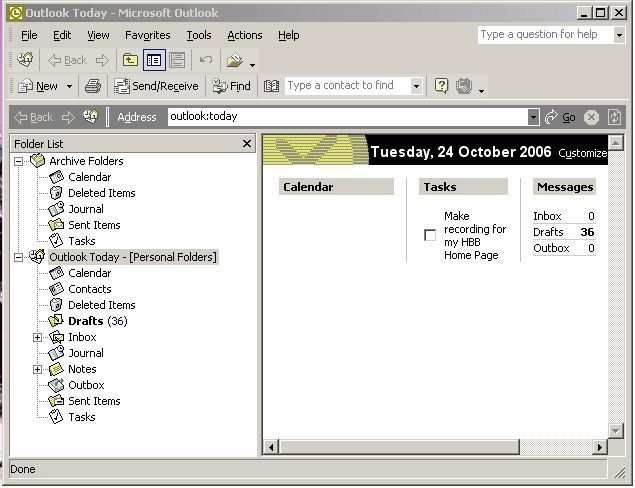Open the Help menu
Viewport: 635px width, 488px height.
[289, 36]
